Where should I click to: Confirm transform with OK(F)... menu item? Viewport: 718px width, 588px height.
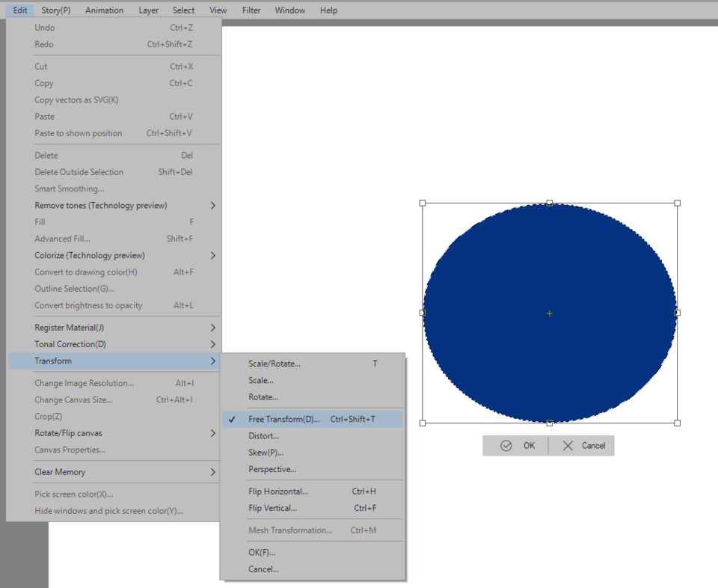pyautogui.click(x=313, y=553)
